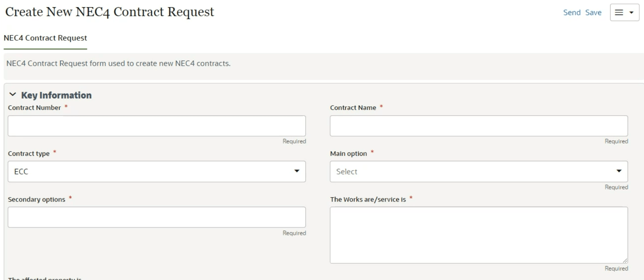
Task: Focus the Contract Number input field
Action: [157, 126]
